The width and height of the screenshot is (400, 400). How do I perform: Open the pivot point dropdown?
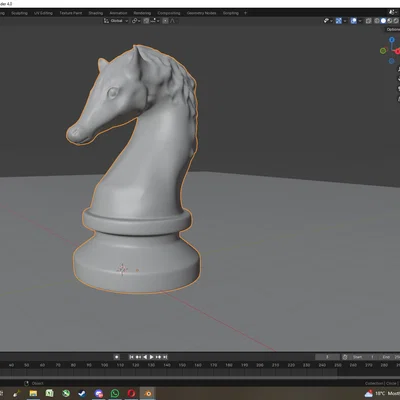click(136, 21)
